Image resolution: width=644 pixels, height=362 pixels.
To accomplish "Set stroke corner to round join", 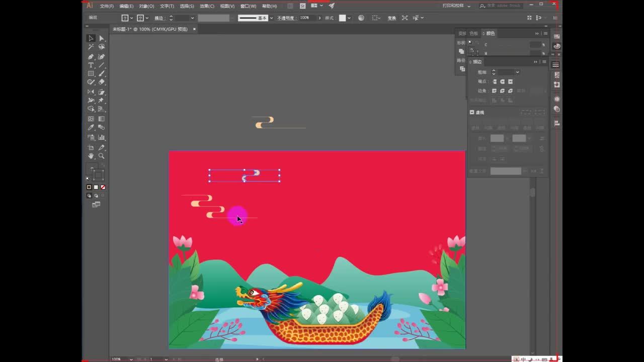I will 502,91.
